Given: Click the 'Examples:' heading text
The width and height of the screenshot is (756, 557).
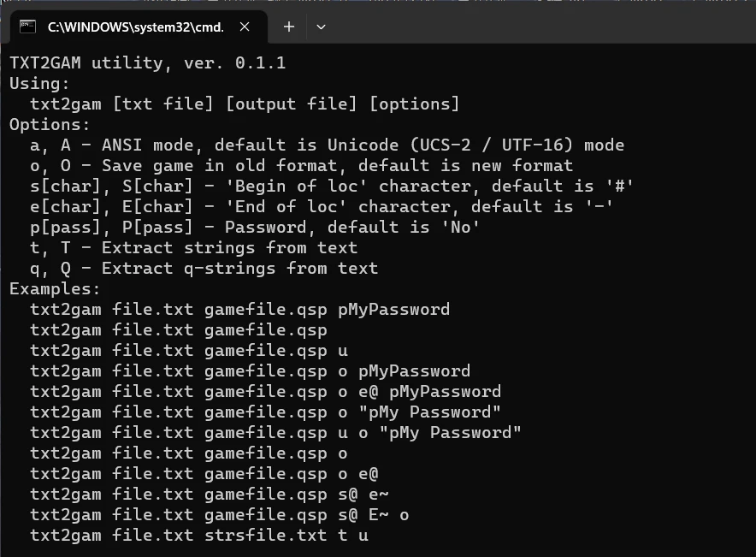Looking at the screenshot, I should (x=55, y=289).
